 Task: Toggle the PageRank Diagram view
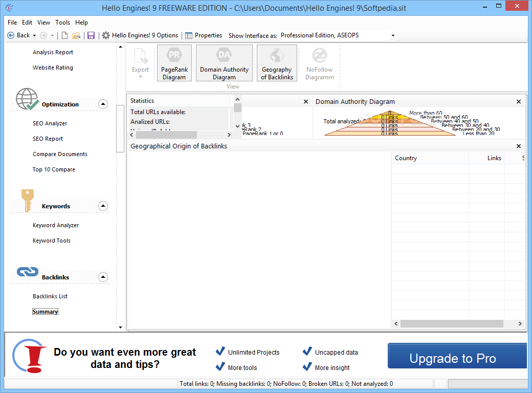pyautogui.click(x=174, y=63)
